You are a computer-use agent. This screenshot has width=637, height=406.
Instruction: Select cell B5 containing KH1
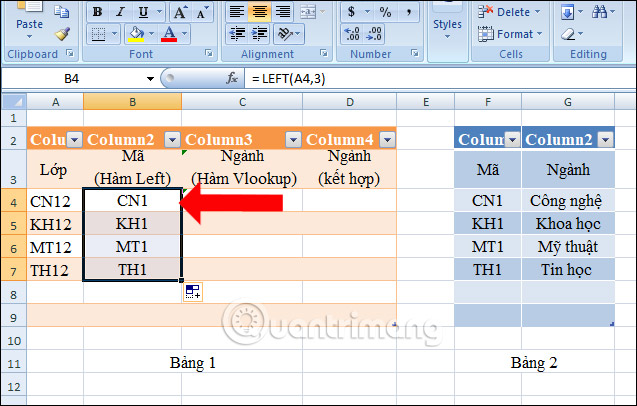point(132,224)
